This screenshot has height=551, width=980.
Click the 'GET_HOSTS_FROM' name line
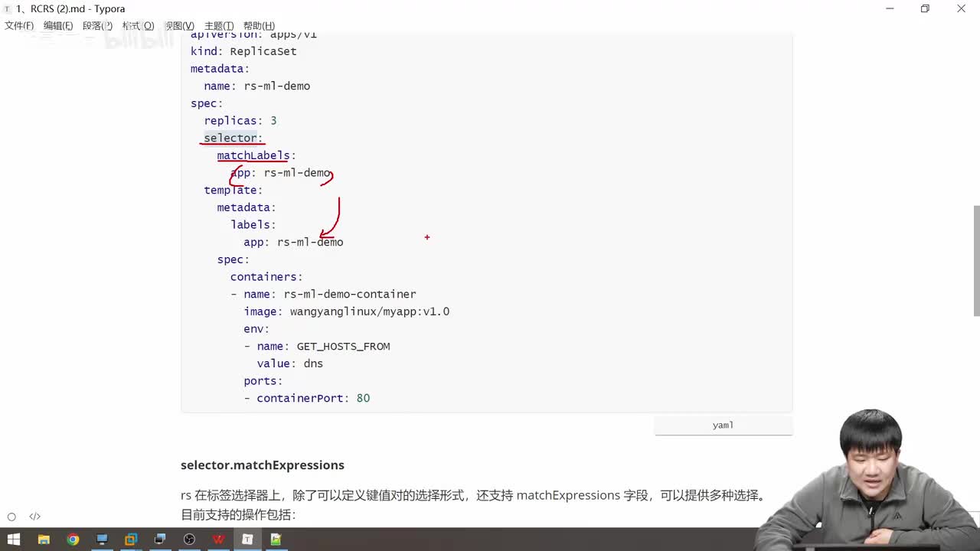click(317, 347)
